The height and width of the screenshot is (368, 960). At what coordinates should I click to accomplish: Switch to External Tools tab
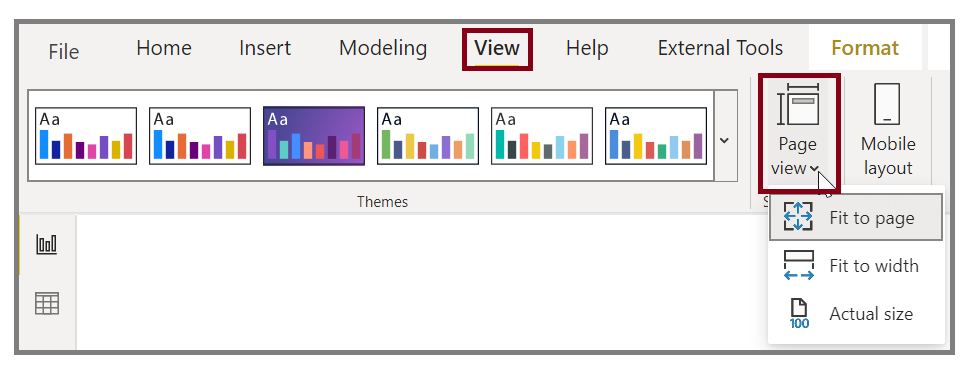pos(720,48)
